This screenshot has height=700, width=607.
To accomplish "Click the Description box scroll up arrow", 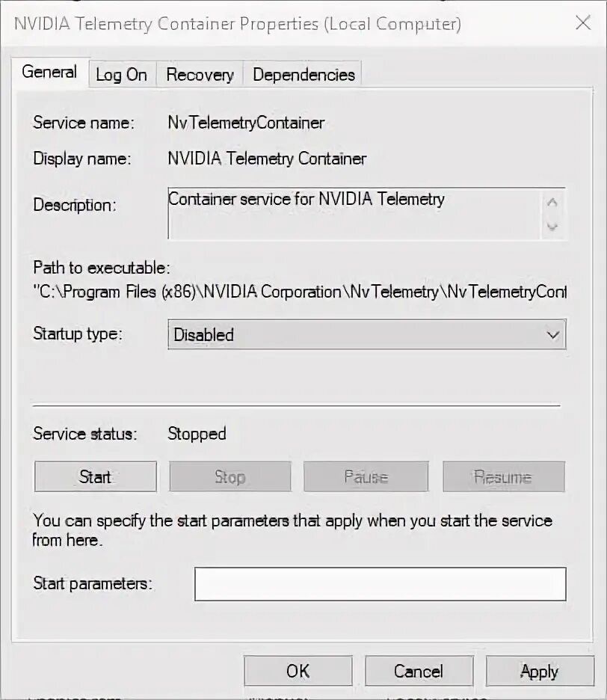I will coord(552,202).
